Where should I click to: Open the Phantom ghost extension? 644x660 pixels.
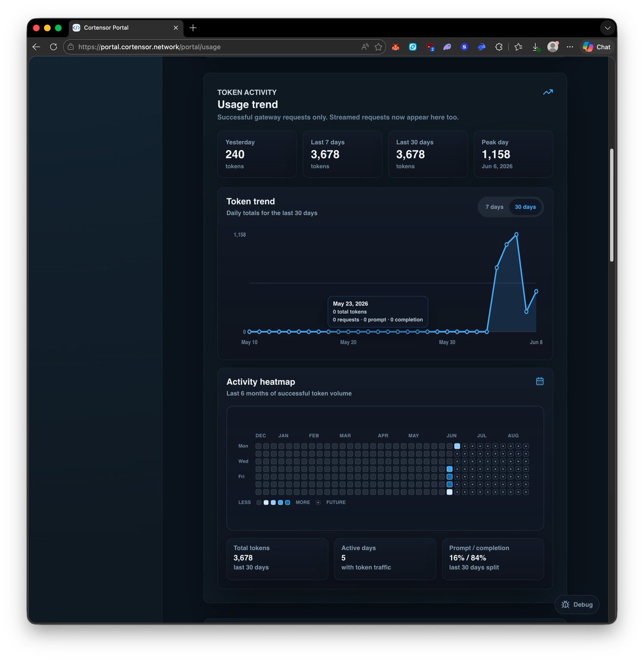447,47
